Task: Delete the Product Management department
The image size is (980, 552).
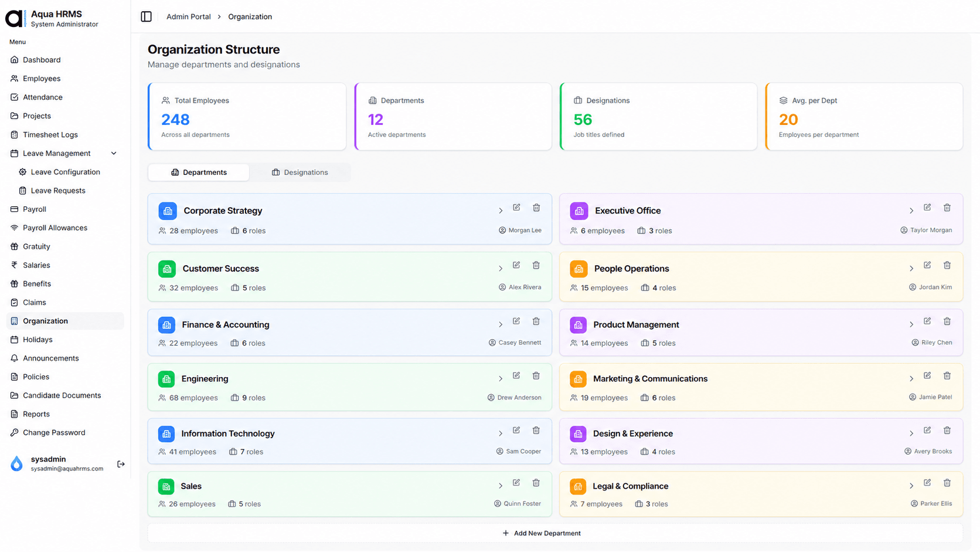Action: (x=947, y=321)
